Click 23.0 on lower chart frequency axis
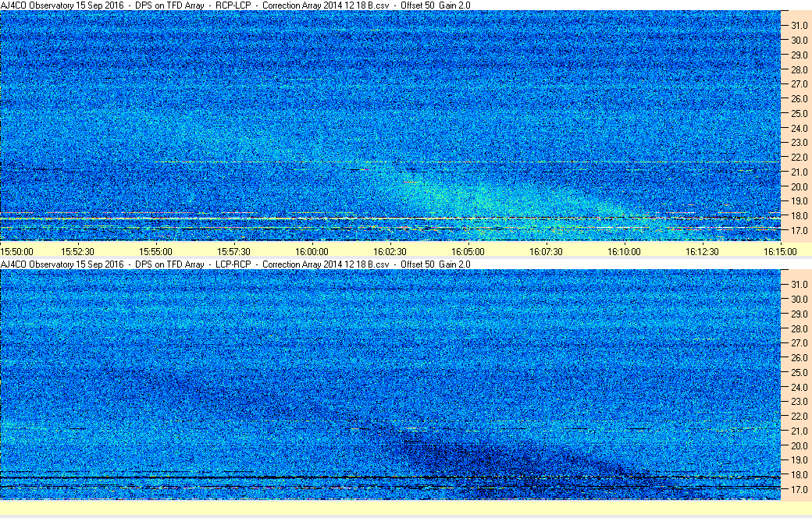Screen dimensions: 812x518 point(799,402)
